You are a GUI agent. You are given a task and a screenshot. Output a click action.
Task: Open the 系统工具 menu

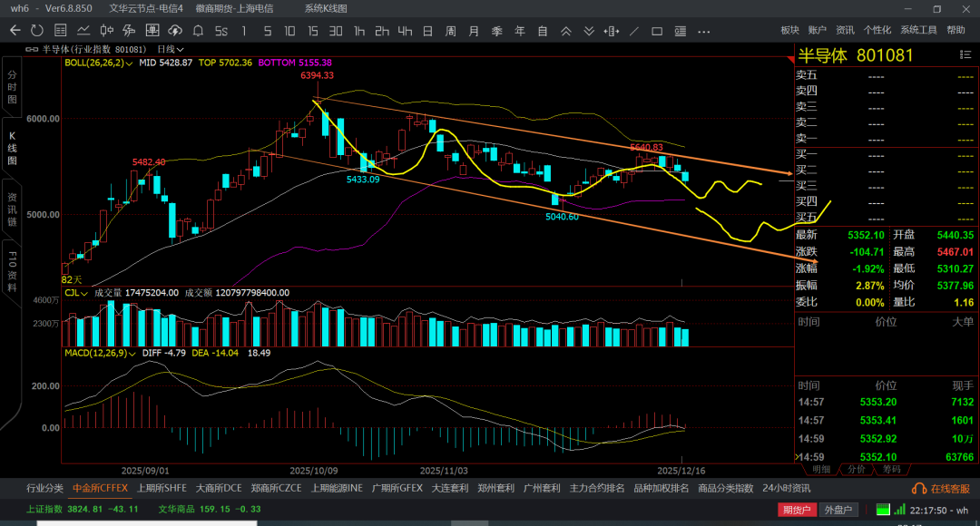[918, 30]
